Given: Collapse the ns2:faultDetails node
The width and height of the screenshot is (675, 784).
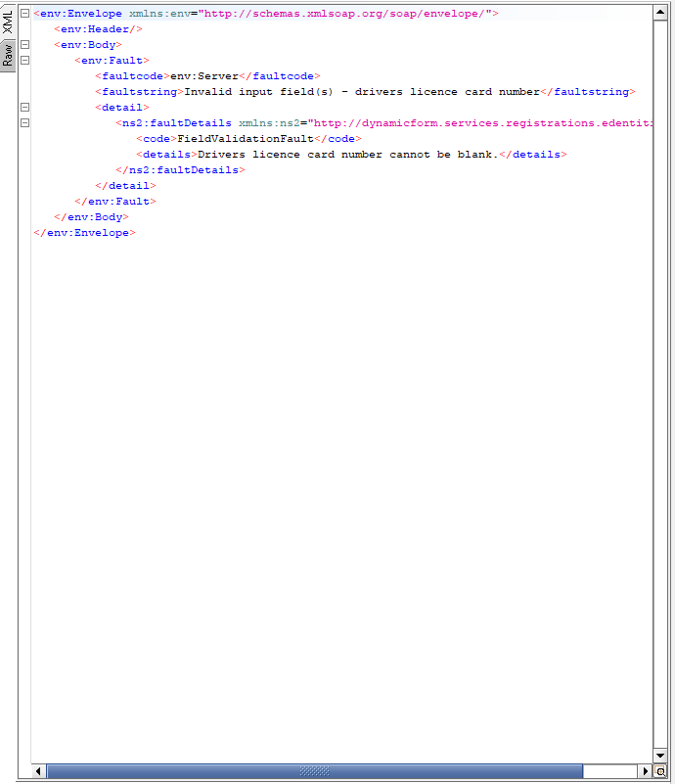Looking at the screenshot, I should (24, 122).
